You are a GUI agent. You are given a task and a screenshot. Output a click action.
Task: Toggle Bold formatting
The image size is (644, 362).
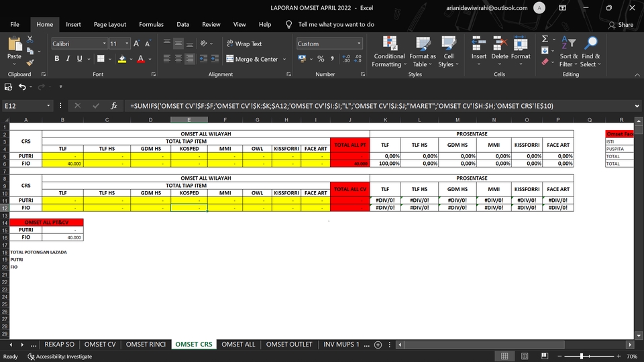[56, 59]
